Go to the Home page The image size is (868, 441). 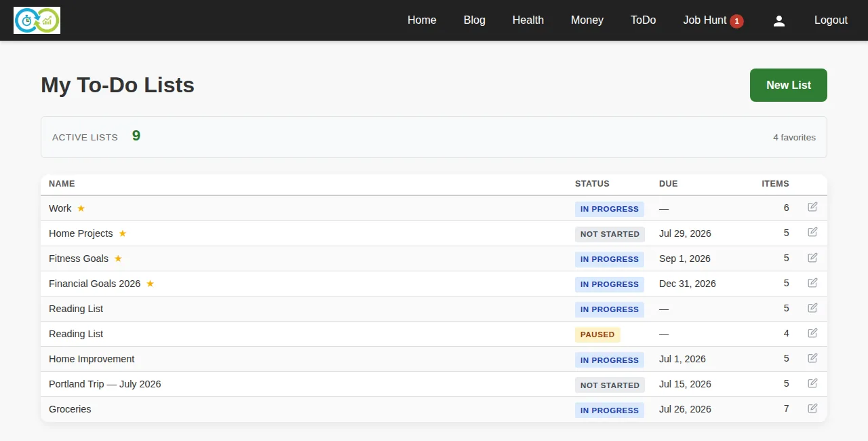(422, 20)
